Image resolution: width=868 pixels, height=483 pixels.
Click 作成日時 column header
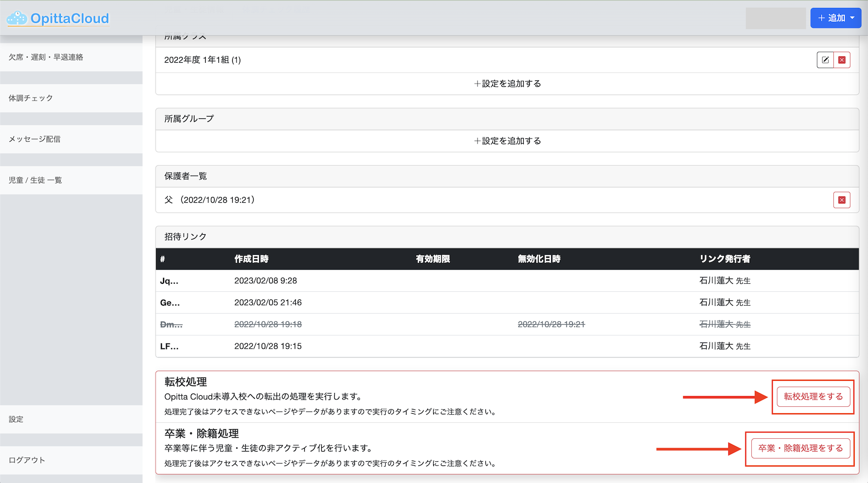point(252,259)
